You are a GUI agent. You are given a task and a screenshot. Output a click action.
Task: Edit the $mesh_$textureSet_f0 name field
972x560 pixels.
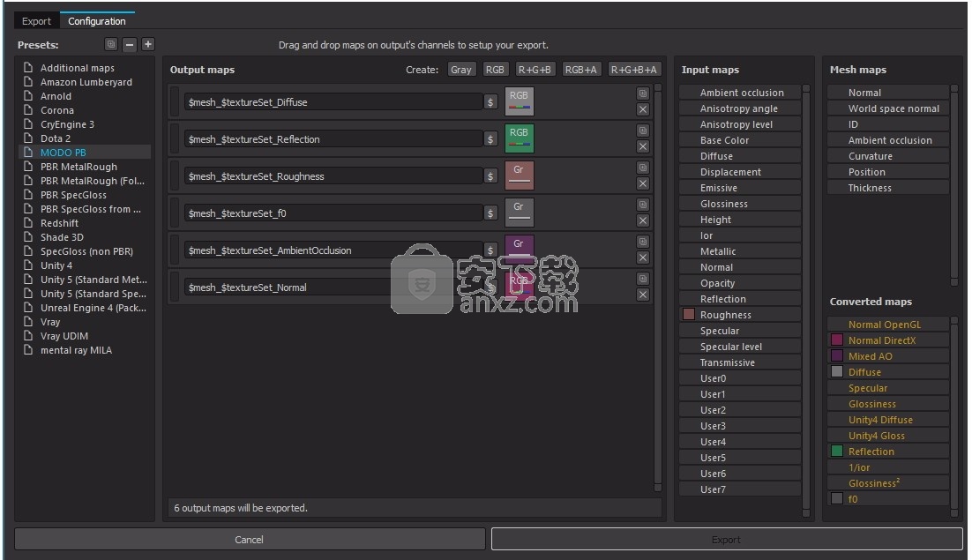coord(333,213)
